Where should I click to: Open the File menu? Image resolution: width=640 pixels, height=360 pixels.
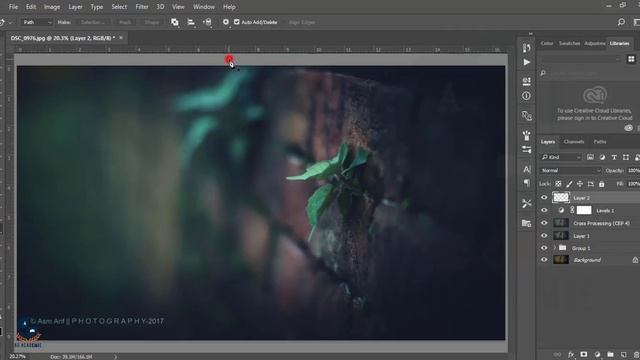(x=13, y=7)
